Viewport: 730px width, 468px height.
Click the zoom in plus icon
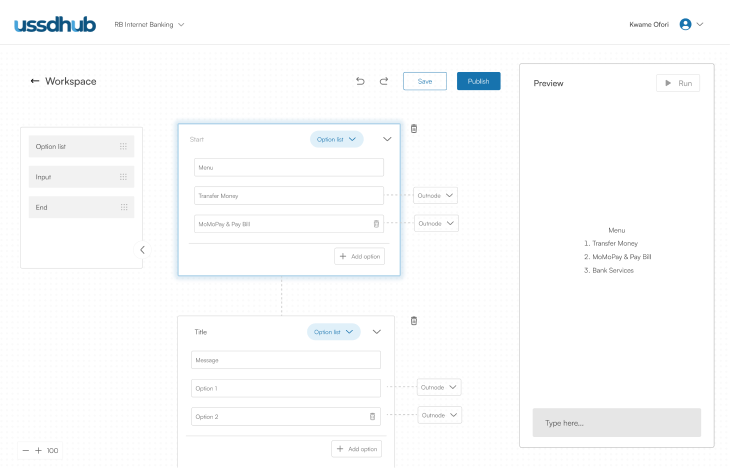[38, 451]
